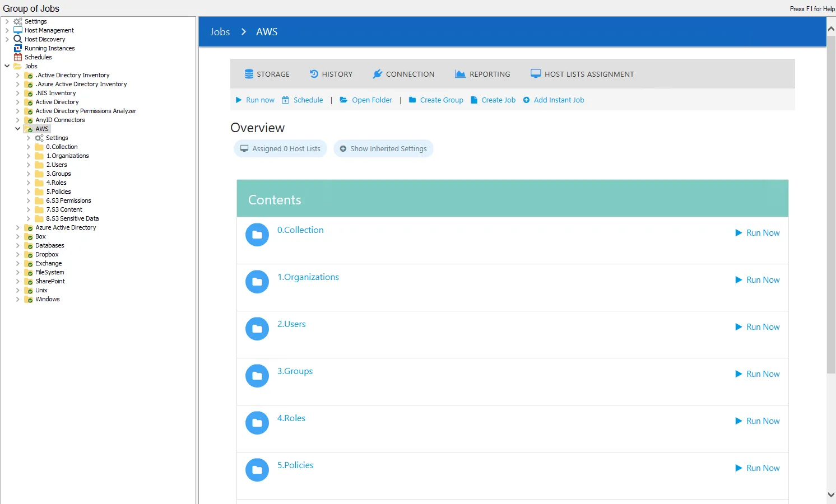
Task: Expand the Exchange tree node
Action: (17, 263)
